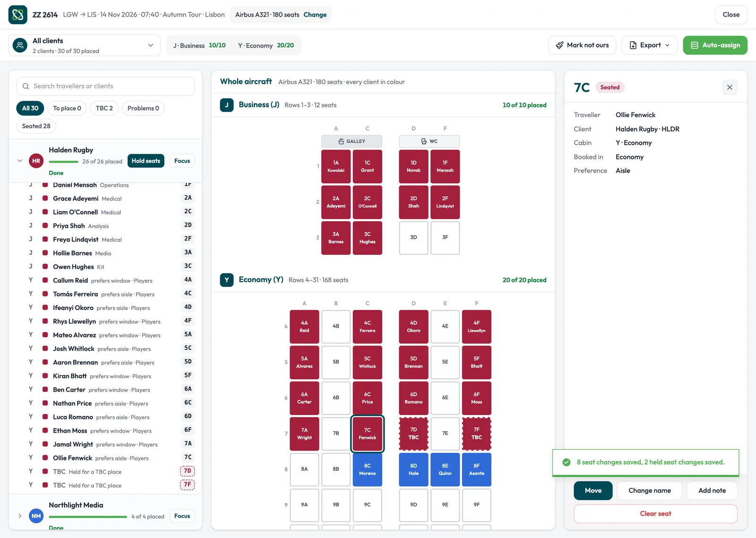Screen dimensions: 756x538
Task: Click the app logo icon
Action: (18, 15)
